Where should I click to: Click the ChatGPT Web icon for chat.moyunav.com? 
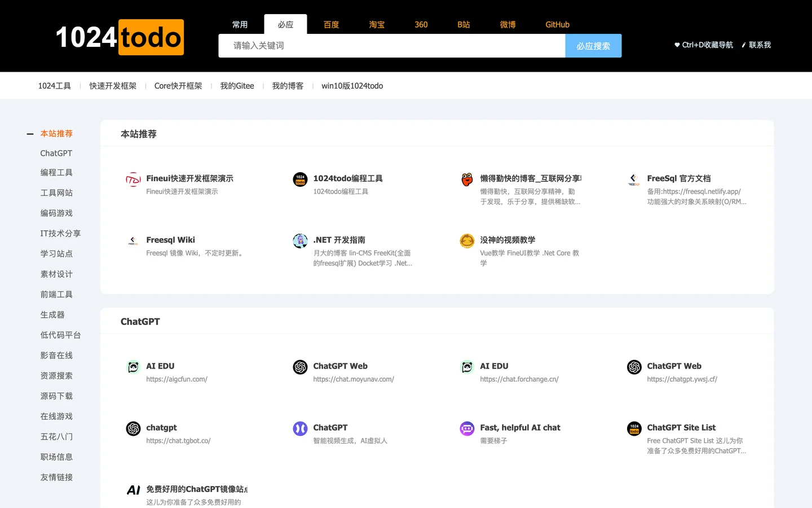click(x=300, y=367)
